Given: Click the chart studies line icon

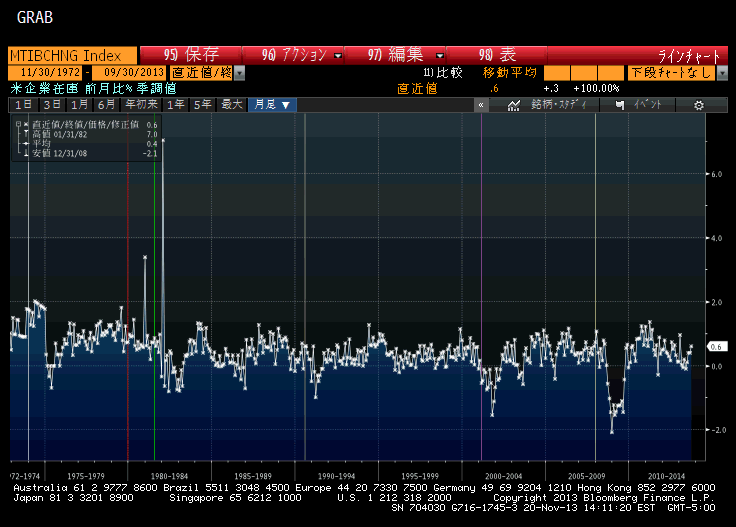Looking at the screenshot, I should click(513, 105).
